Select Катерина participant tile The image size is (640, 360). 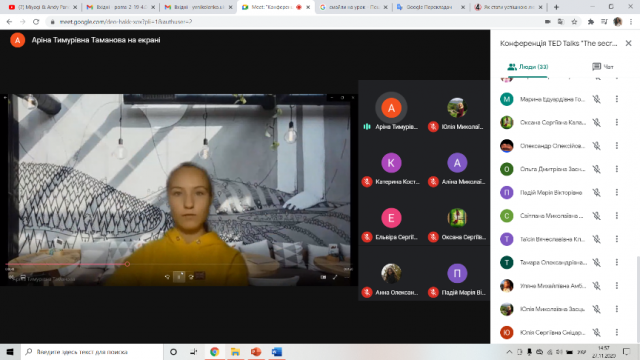click(x=391, y=169)
